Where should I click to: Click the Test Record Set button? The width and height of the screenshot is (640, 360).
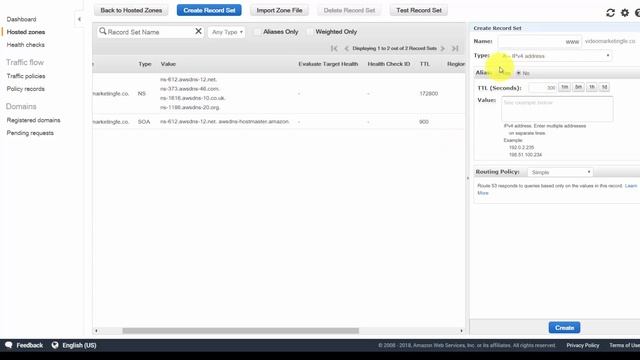[x=419, y=10]
